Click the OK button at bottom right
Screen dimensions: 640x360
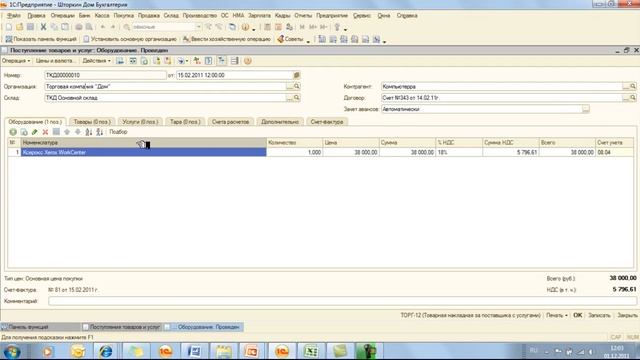[x=578, y=316]
